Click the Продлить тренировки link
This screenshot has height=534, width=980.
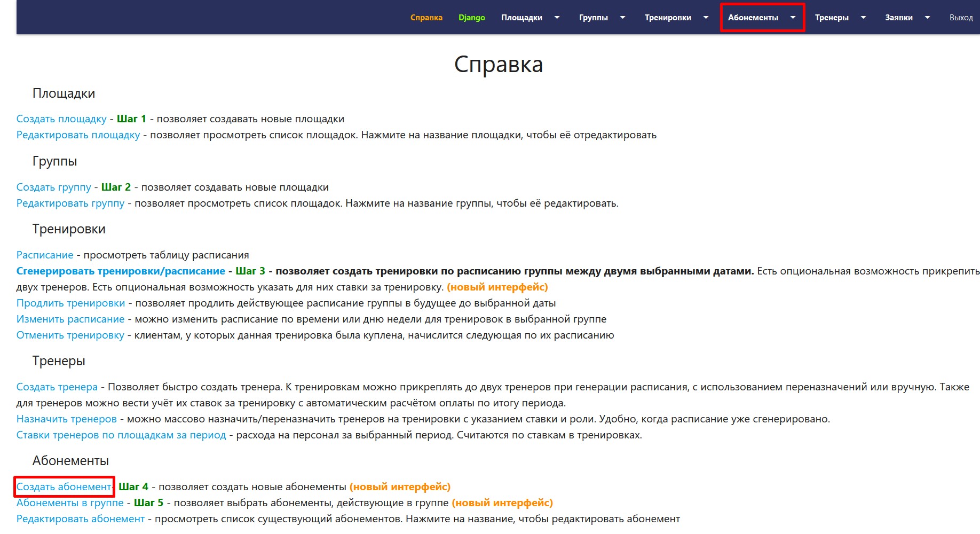coord(70,303)
